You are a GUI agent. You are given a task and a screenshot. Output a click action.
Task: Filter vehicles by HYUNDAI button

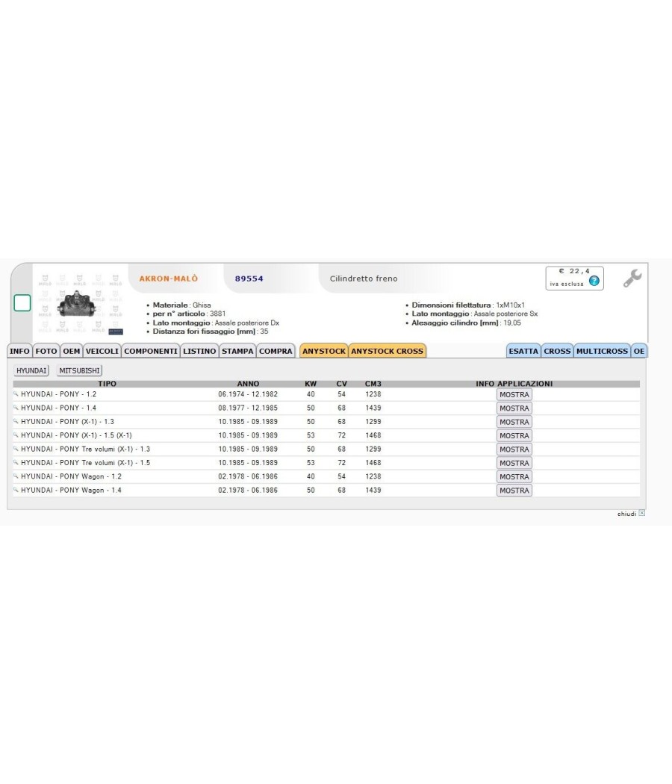[31, 370]
